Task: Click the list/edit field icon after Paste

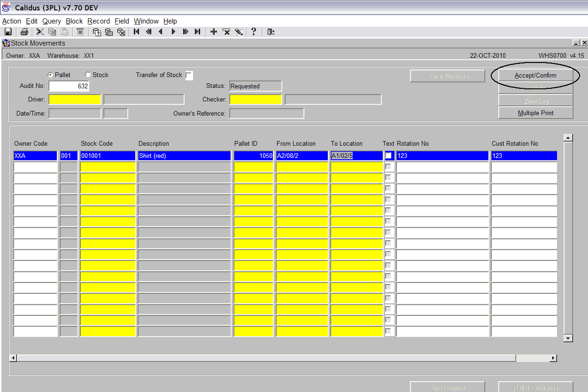Action: (x=80, y=31)
